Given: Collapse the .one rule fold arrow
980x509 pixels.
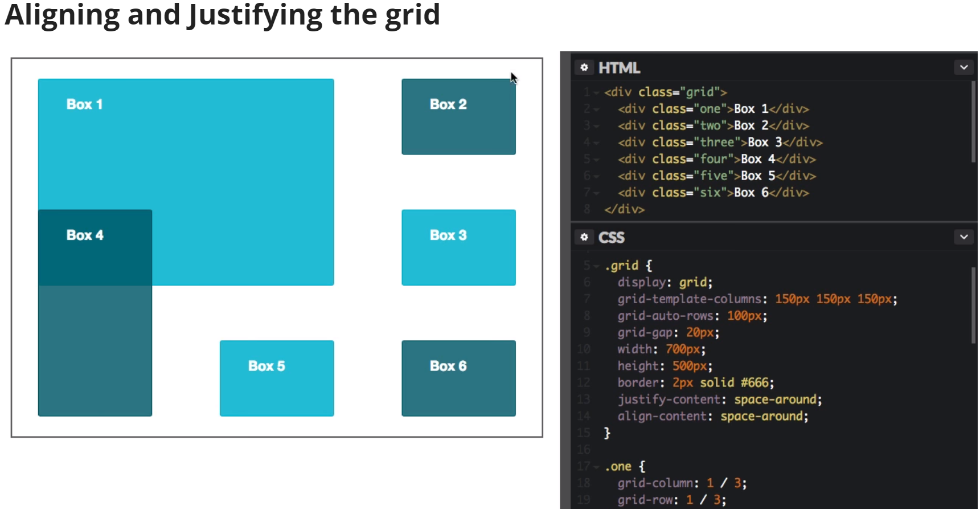Looking at the screenshot, I should [596, 467].
